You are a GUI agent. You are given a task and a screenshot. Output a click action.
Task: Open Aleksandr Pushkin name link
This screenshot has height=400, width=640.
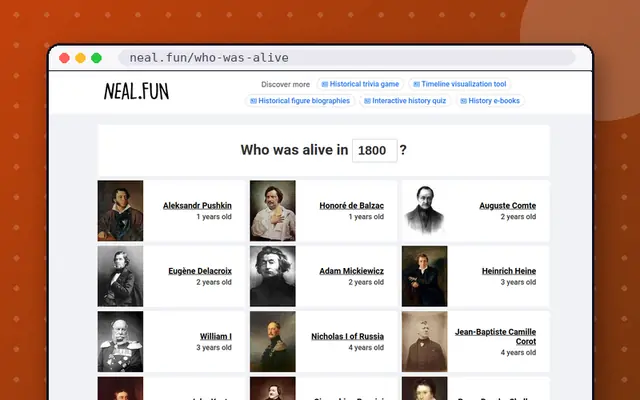click(x=197, y=206)
